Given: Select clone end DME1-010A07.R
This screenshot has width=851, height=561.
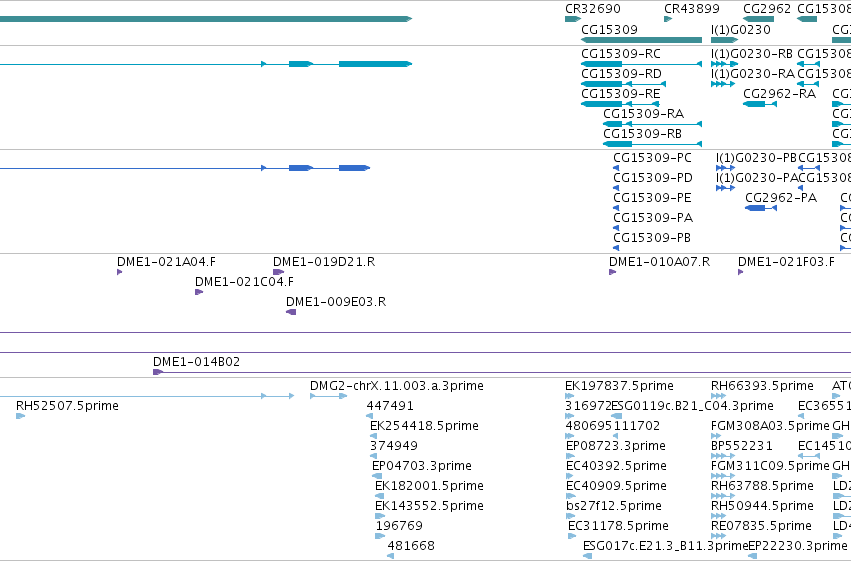Looking at the screenshot, I should click(x=659, y=262).
